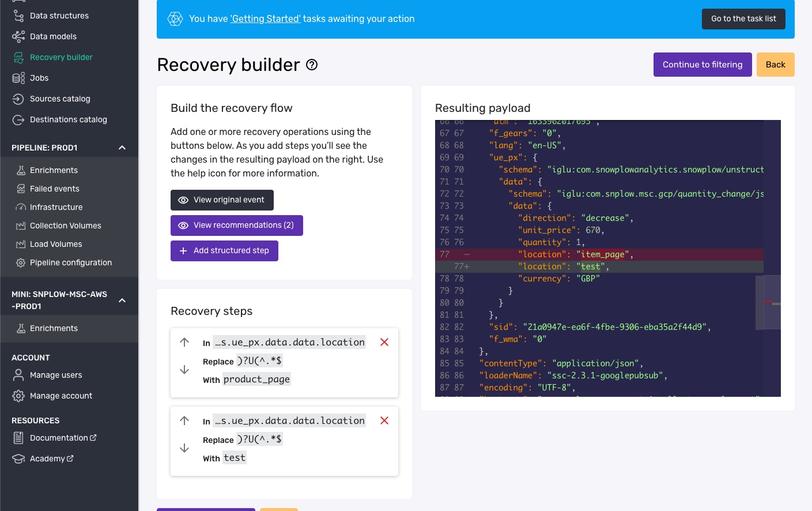Click the Jobs icon in sidebar
This screenshot has height=511, width=812.
18,78
